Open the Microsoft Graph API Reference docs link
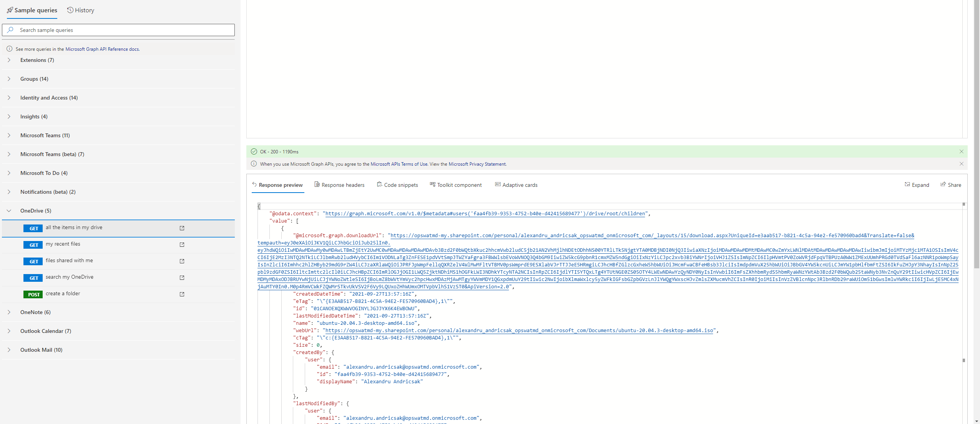This screenshot has height=424, width=980. 103,49
